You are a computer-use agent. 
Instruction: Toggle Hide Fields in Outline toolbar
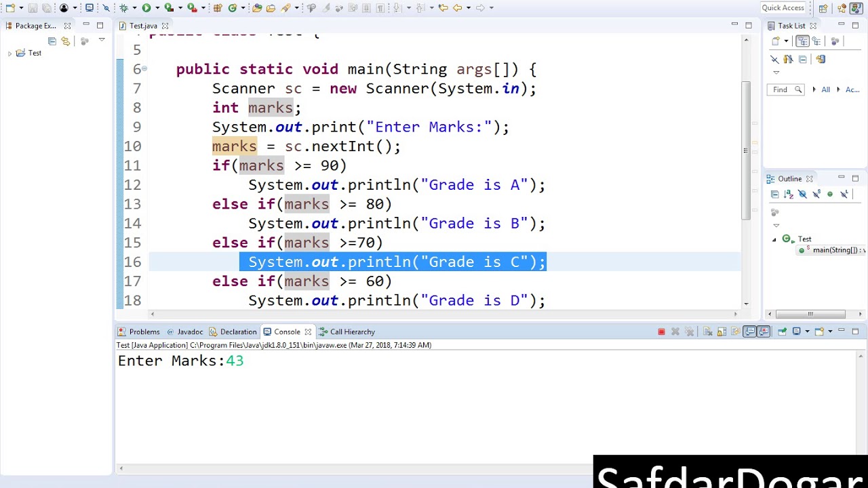click(802, 195)
